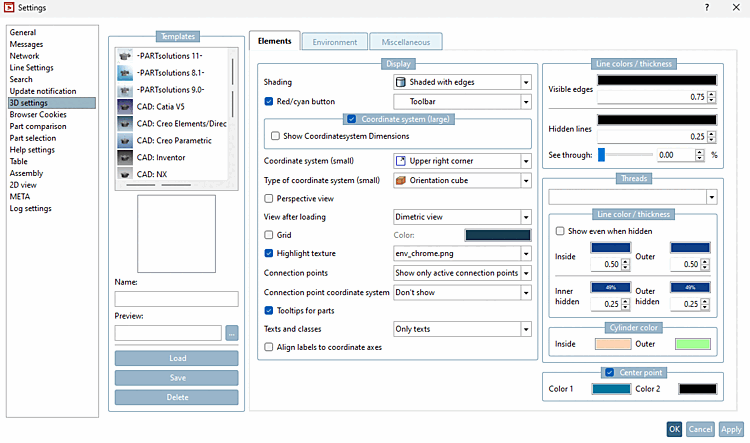This screenshot has width=750, height=443.
Task: Click the Upper right corner position icon
Action: [401, 161]
